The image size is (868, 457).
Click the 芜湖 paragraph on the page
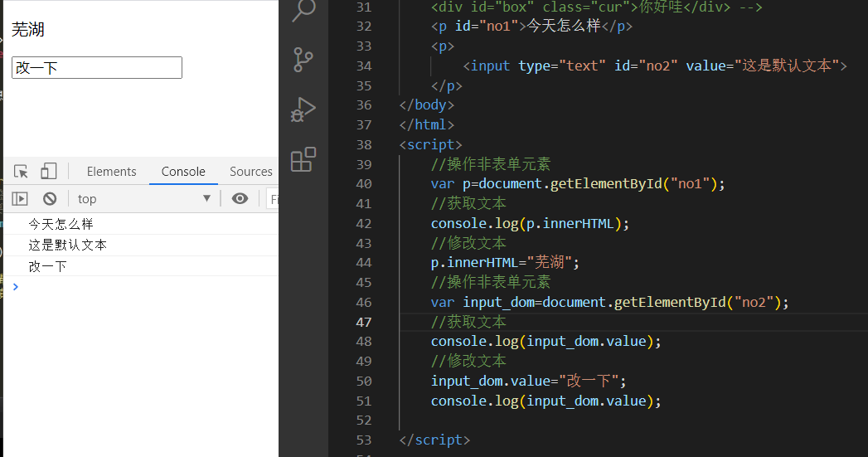[27, 29]
